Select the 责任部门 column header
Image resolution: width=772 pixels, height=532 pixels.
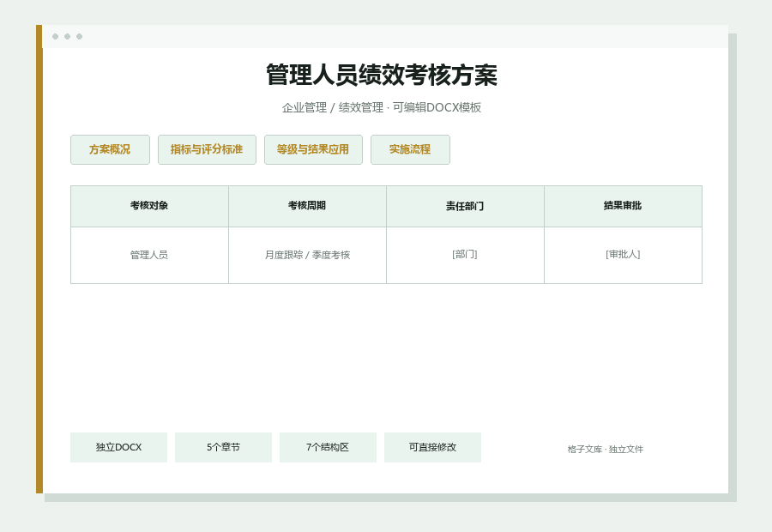[x=465, y=206]
